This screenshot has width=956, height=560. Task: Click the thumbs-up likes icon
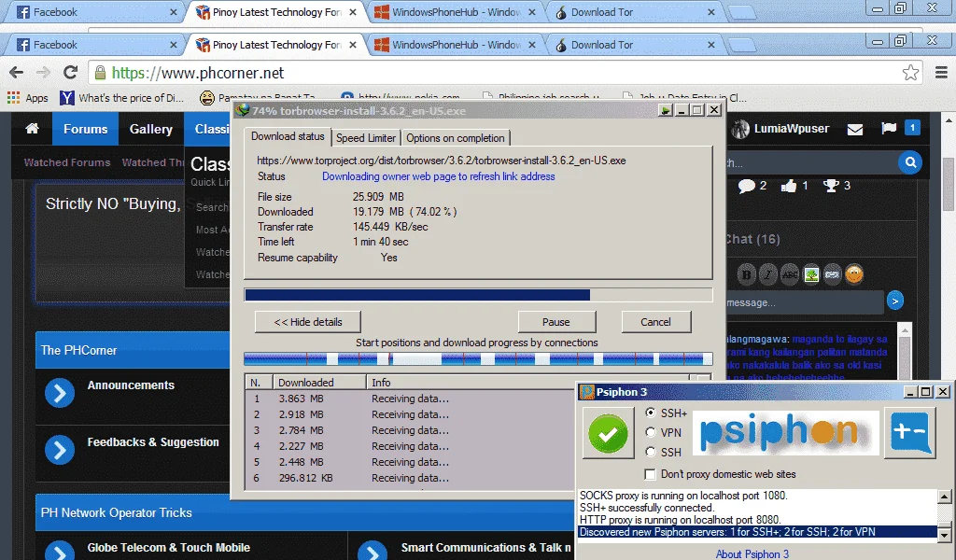(x=788, y=186)
